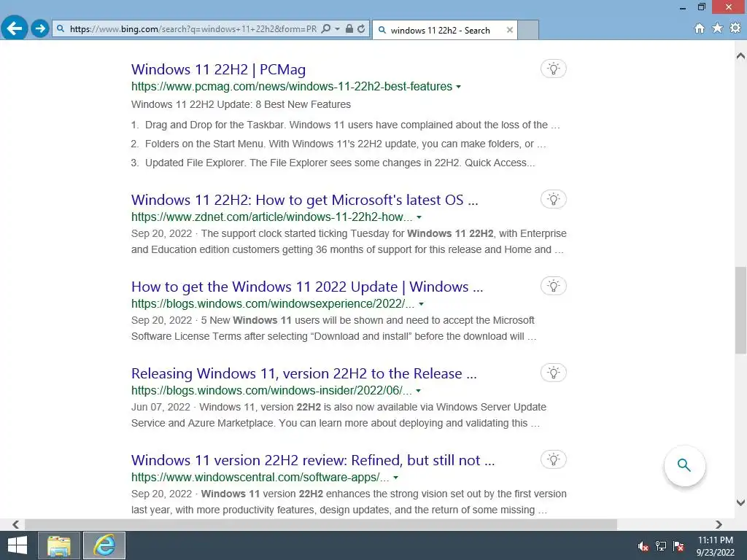Viewport: 747px width, 560px height.
Task: Expand dropdown arrow next to windowsexperience URL
Action: [x=421, y=304]
